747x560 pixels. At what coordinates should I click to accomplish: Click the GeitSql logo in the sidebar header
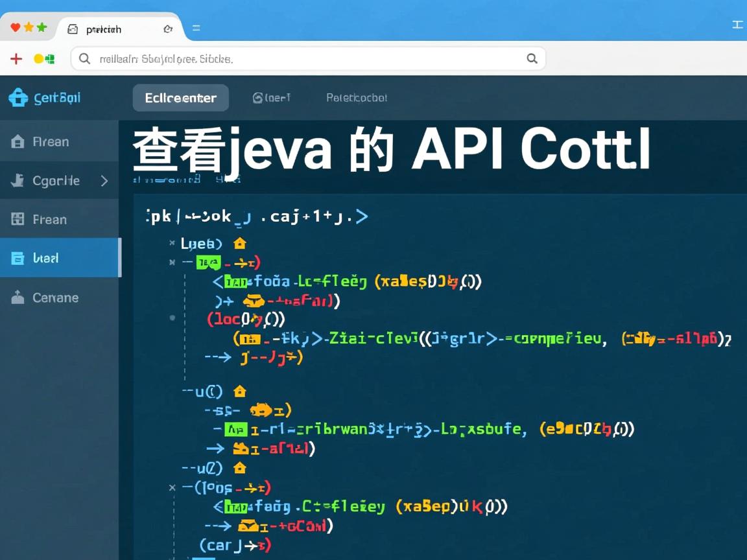click(18, 97)
